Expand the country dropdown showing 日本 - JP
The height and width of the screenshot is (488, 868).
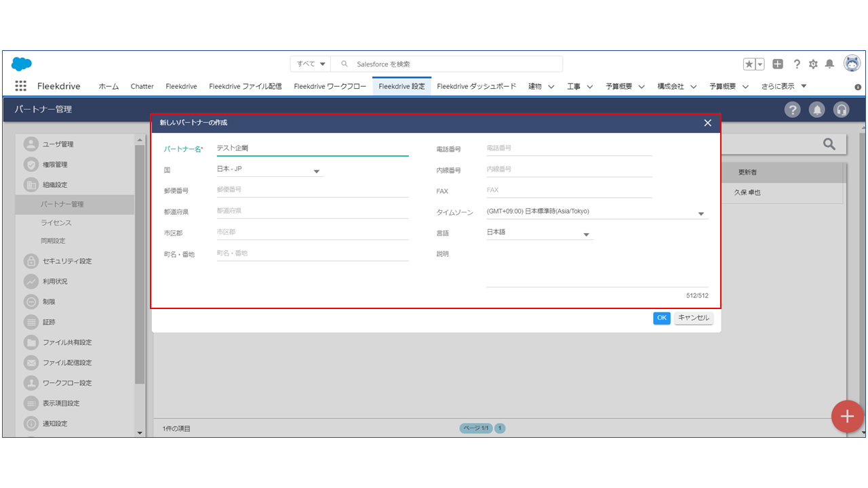pyautogui.click(x=316, y=171)
